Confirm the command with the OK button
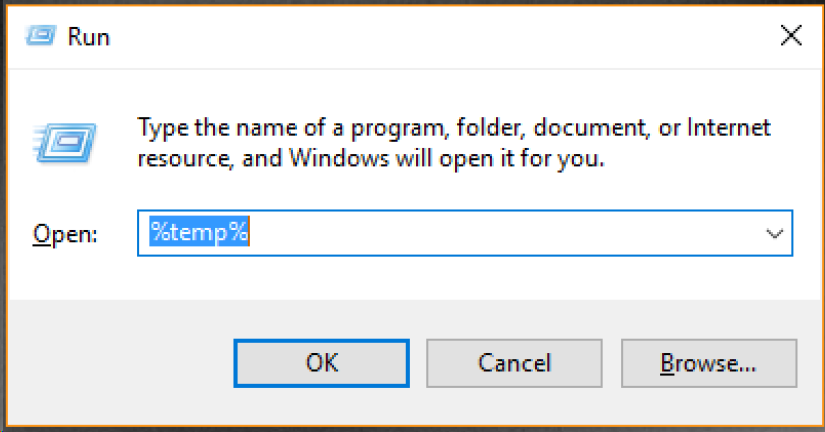This screenshot has width=825, height=432. tap(321, 363)
